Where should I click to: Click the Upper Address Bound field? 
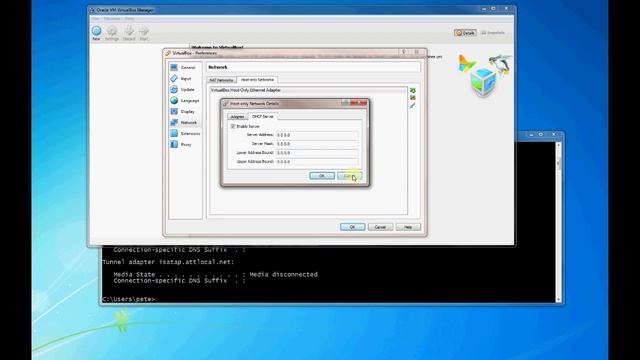[317, 162]
